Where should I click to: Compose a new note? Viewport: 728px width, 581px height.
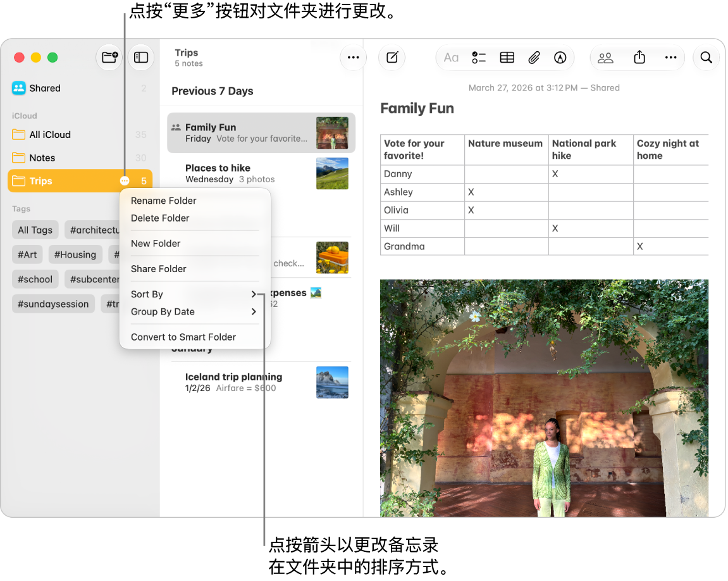[x=392, y=57]
